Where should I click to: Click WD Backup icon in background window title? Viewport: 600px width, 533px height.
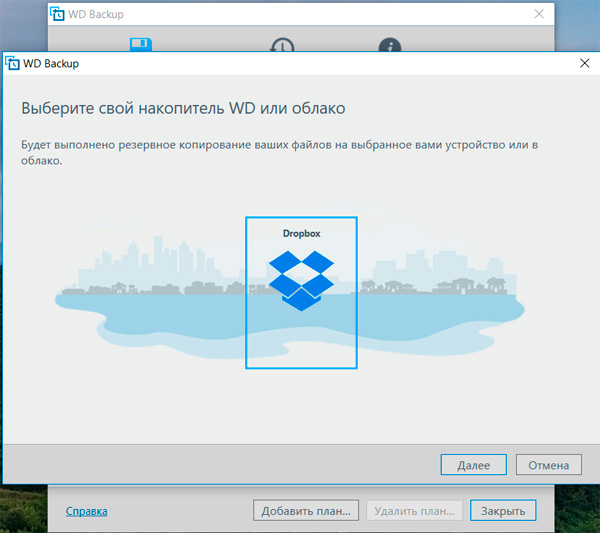[59, 15]
